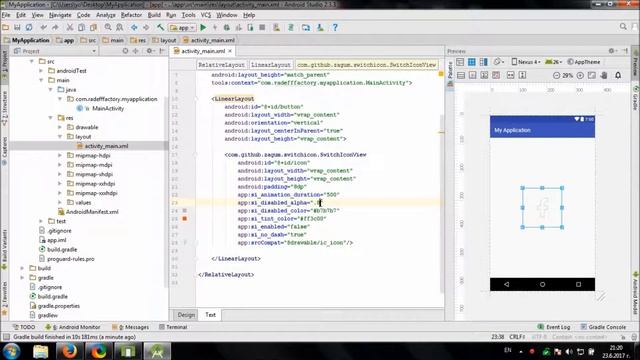Click the Make Project hammer icon
640x360 pixels.
tap(160, 28)
